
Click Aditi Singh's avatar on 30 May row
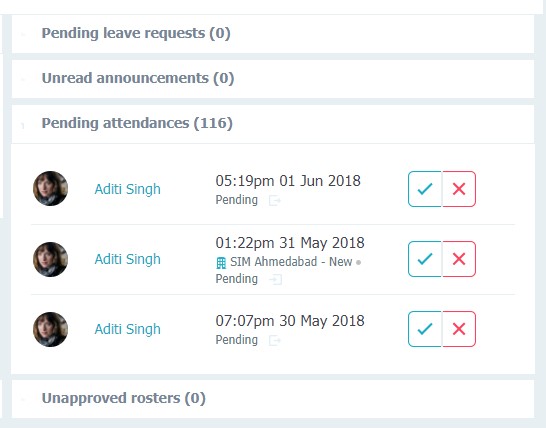point(50,329)
